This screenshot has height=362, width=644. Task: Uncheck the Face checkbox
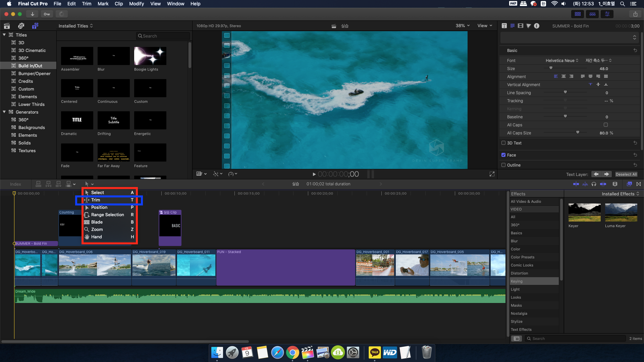point(503,155)
